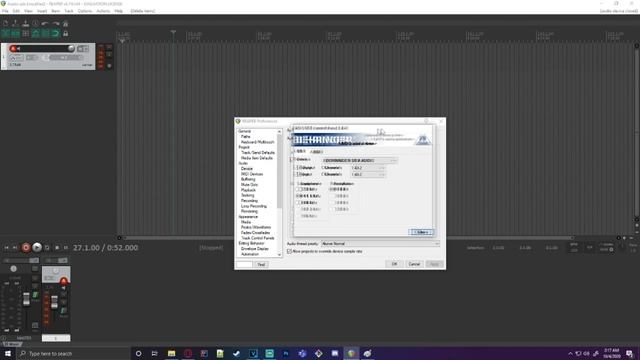Viewport: 640px width, 360px height.
Task: Click the Stop button in transport
Action: tap(57, 248)
